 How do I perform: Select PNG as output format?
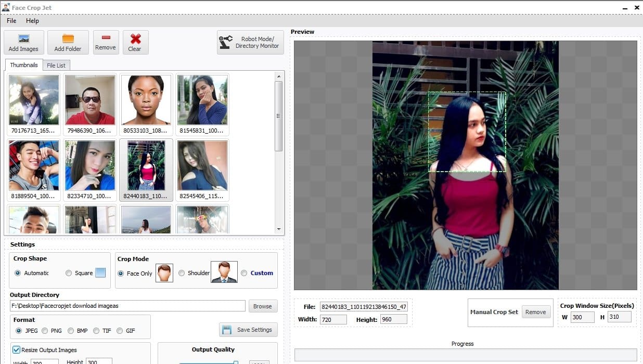pos(45,331)
